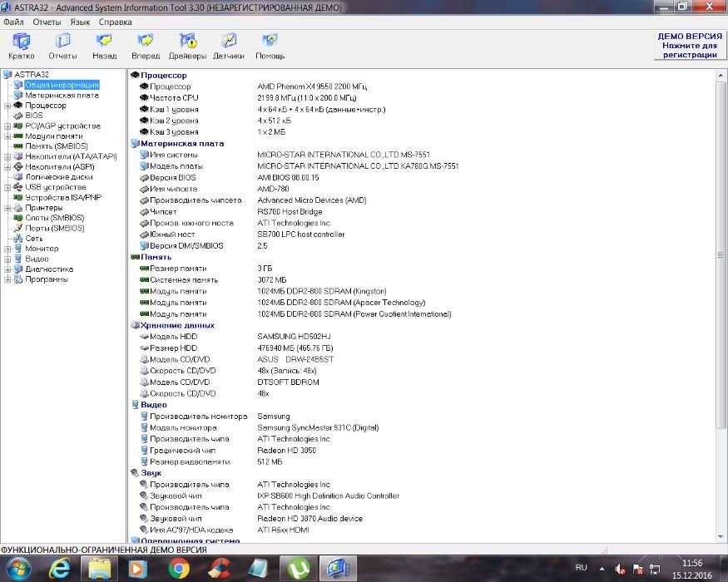
Task: Open the Драйверы drivers toolbar icon
Action: pyautogui.click(x=187, y=47)
